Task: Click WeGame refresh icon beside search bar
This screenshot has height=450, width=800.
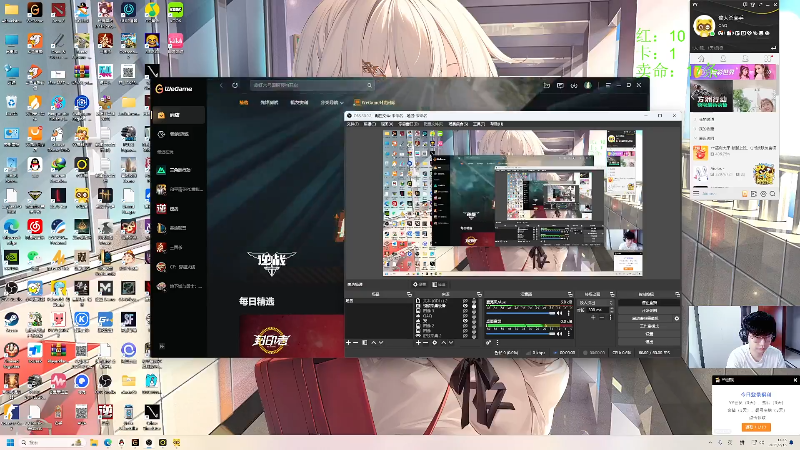Action: pos(235,85)
